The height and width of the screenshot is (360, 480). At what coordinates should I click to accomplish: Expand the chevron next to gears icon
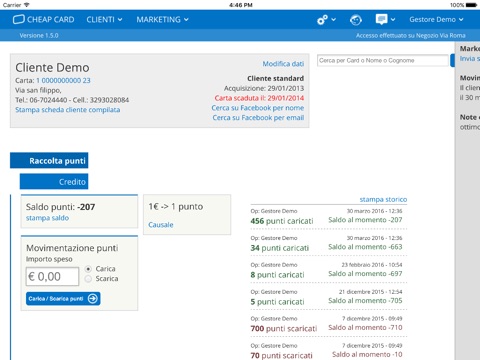333,20
